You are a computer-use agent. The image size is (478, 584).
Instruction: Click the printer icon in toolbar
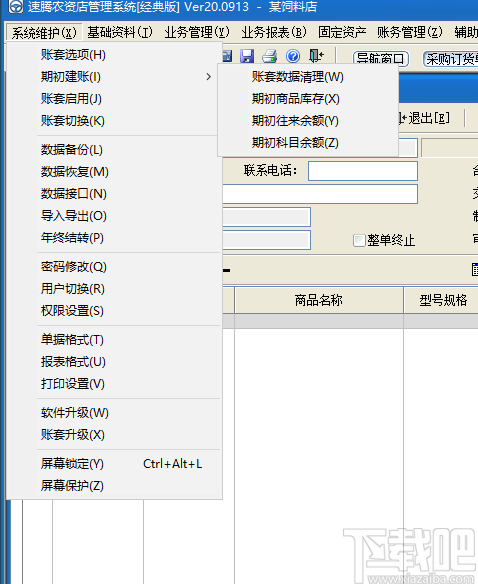(269, 56)
